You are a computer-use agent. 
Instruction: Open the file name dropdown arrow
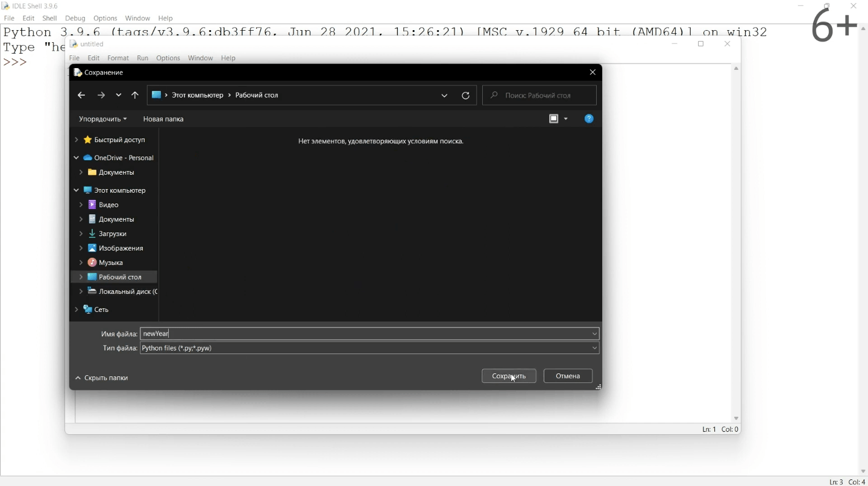(x=595, y=334)
